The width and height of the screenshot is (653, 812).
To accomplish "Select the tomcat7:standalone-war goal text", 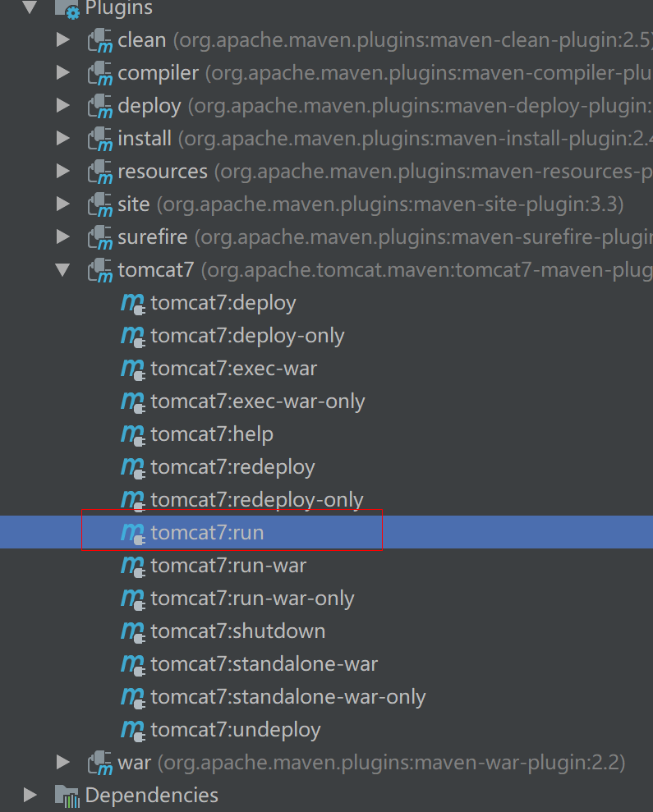I will (264, 664).
